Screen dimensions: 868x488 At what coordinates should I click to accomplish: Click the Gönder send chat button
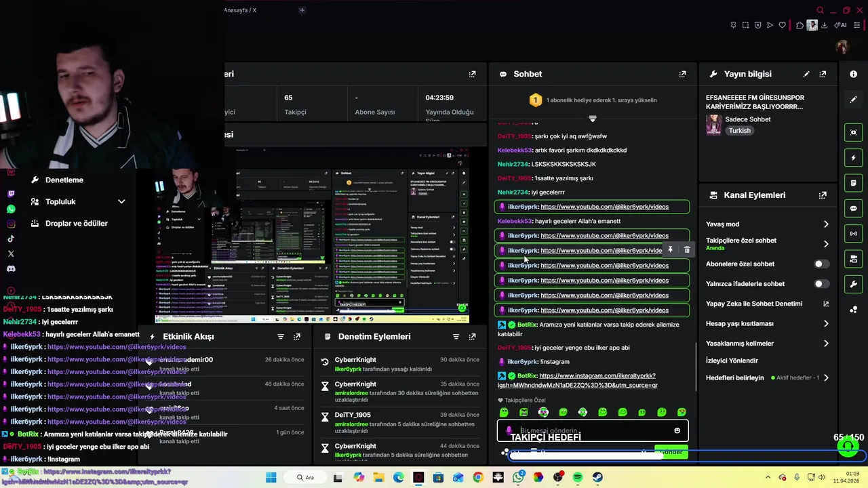pyautogui.click(x=671, y=452)
